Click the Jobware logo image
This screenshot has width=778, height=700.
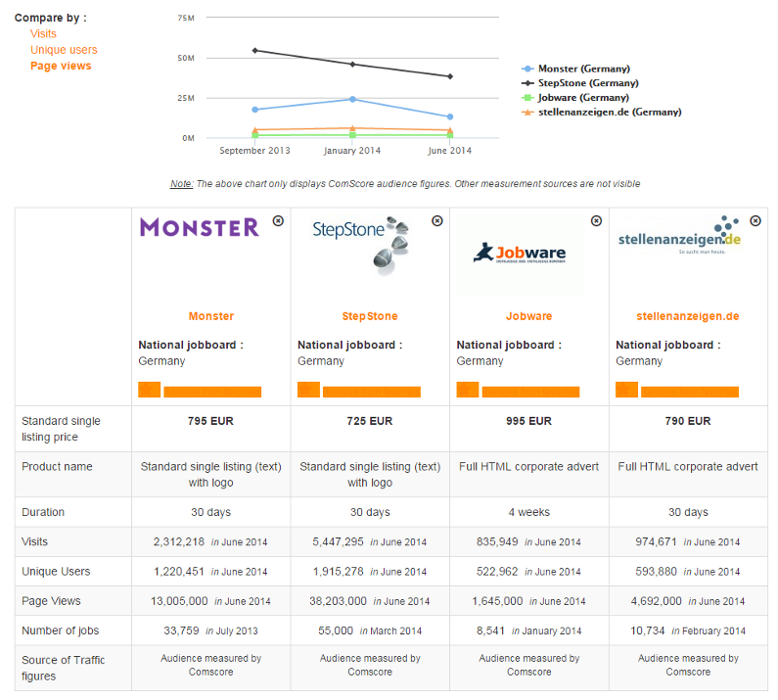(x=519, y=255)
